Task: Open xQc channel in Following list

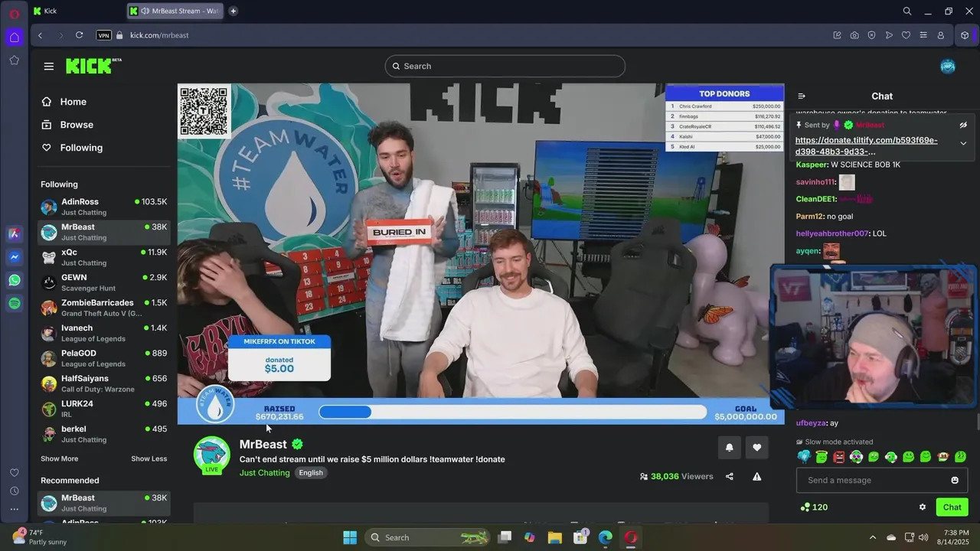Action: point(104,257)
